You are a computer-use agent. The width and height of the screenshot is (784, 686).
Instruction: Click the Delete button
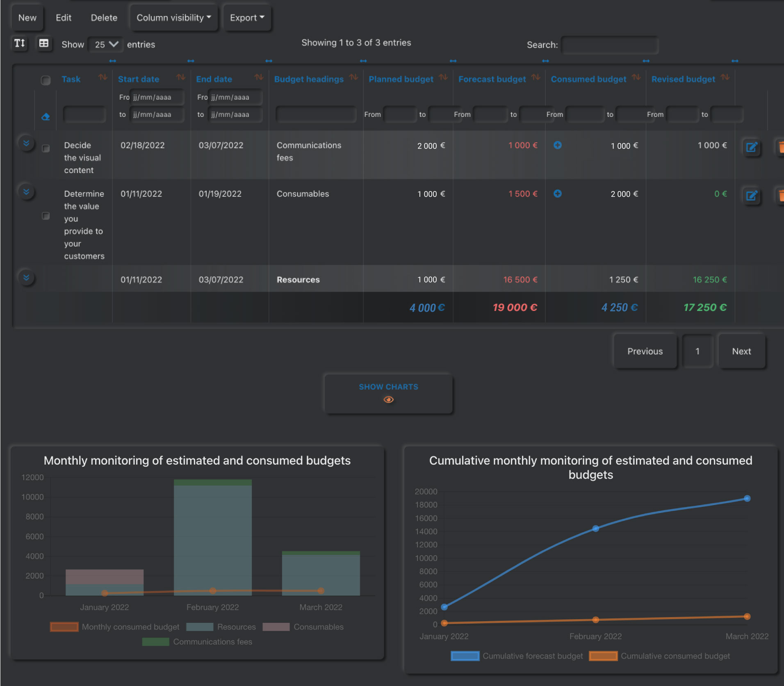(104, 18)
